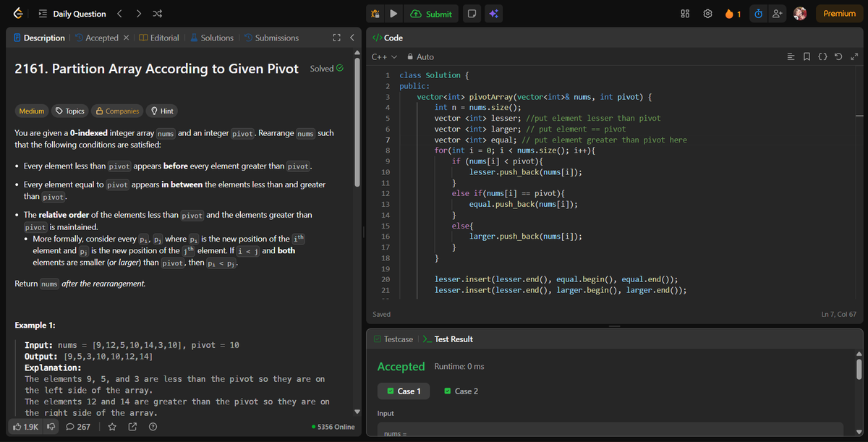Screen dimensions: 868x442
Task: Switch to the Description tab
Action: (x=39, y=38)
